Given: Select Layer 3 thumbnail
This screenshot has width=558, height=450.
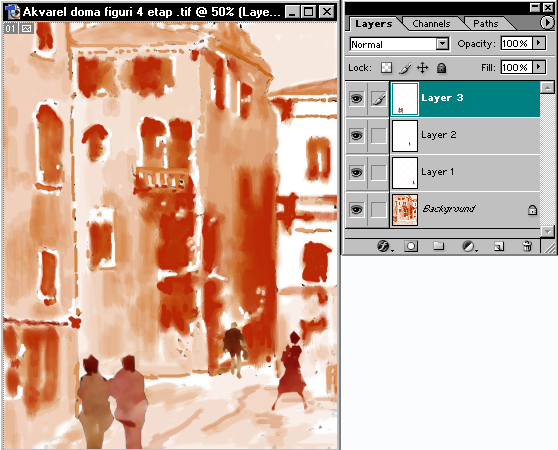Looking at the screenshot, I should (x=405, y=99).
